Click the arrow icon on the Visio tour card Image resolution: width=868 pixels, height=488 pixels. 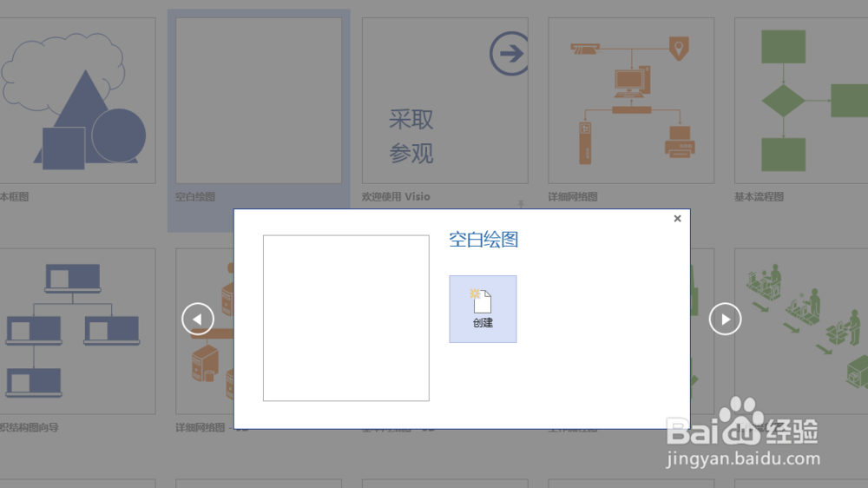[510, 54]
